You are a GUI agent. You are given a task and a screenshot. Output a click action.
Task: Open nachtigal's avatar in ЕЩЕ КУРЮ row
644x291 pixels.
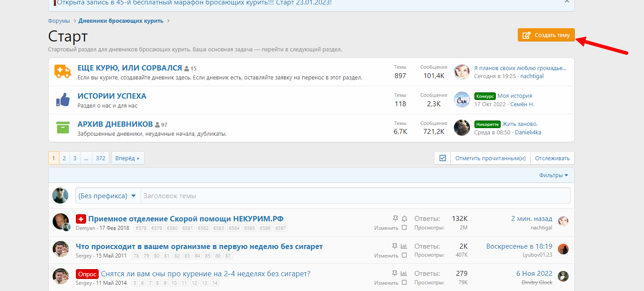[x=462, y=71]
